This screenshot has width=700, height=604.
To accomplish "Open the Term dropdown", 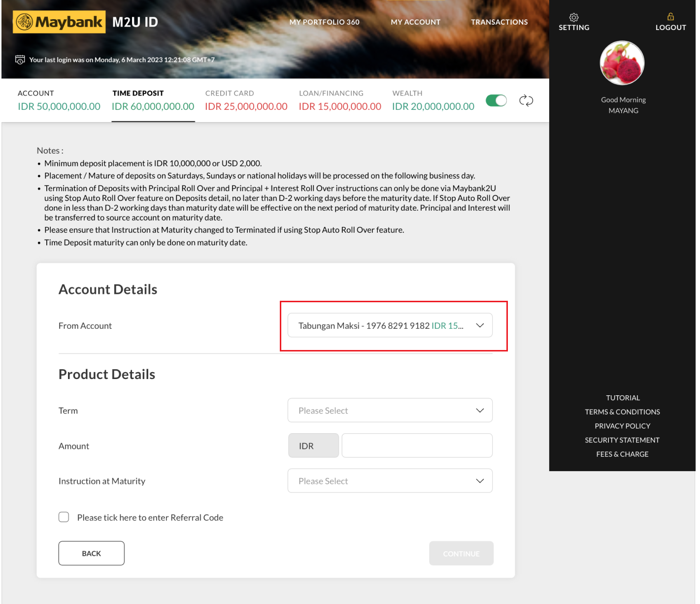I will (390, 410).
